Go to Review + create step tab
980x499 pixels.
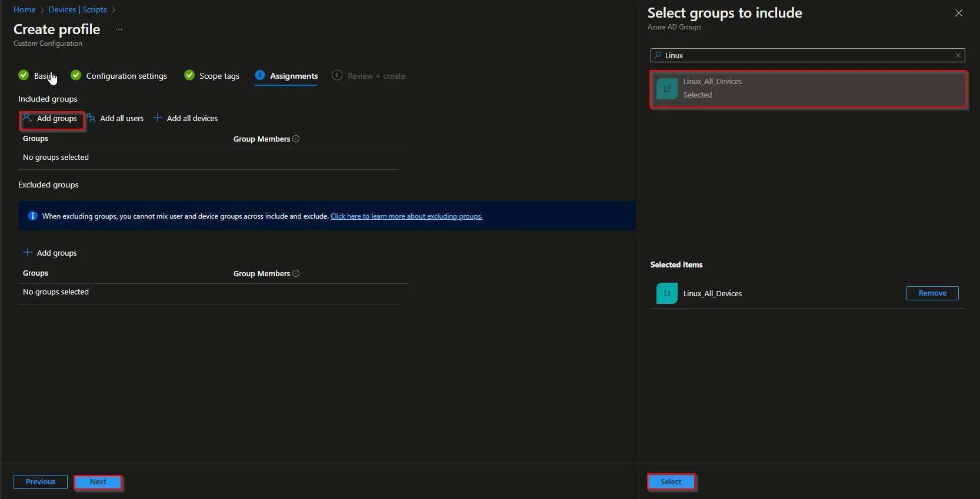coord(376,76)
